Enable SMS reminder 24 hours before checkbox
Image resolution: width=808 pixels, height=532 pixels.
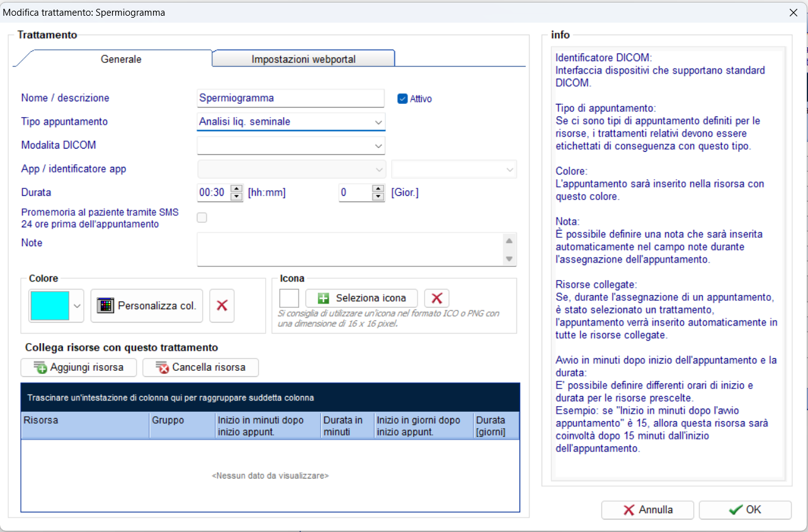pos(202,218)
